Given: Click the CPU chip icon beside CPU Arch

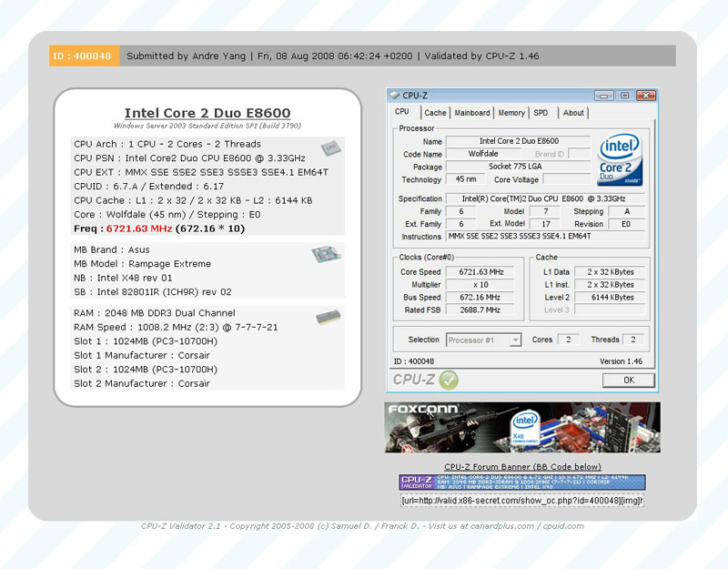Looking at the screenshot, I should click(329, 147).
